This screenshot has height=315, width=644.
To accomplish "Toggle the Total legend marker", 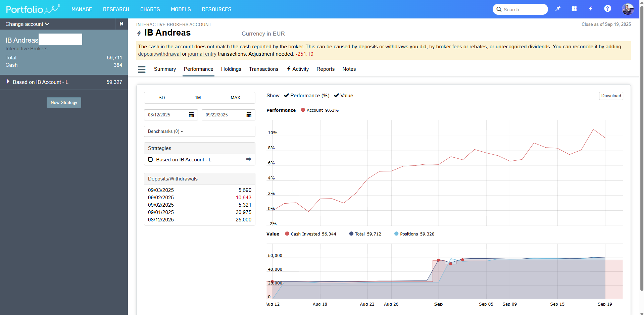I will tap(351, 234).
